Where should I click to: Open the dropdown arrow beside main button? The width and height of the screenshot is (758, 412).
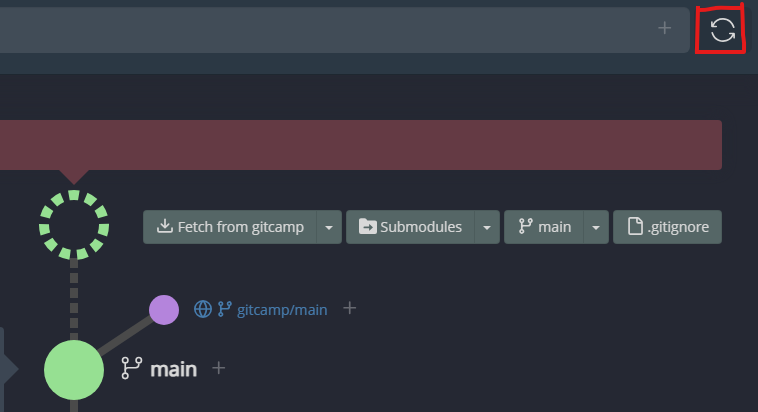click(596, 227)
